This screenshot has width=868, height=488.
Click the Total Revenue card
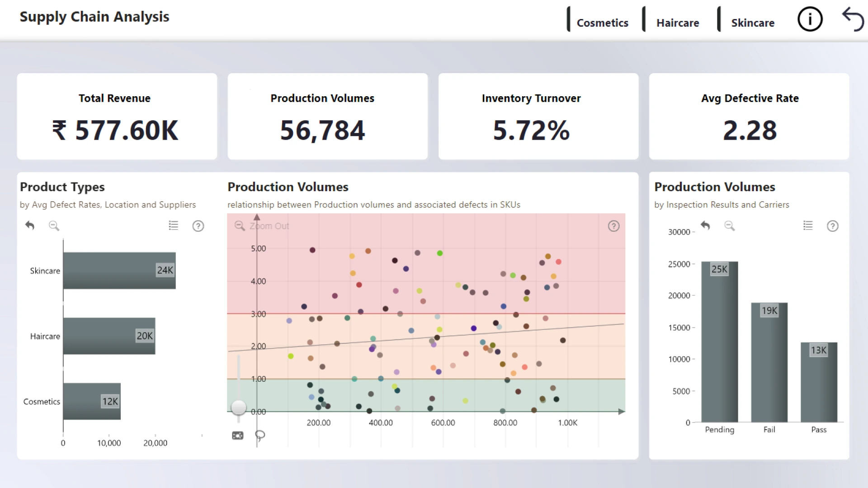117,116
